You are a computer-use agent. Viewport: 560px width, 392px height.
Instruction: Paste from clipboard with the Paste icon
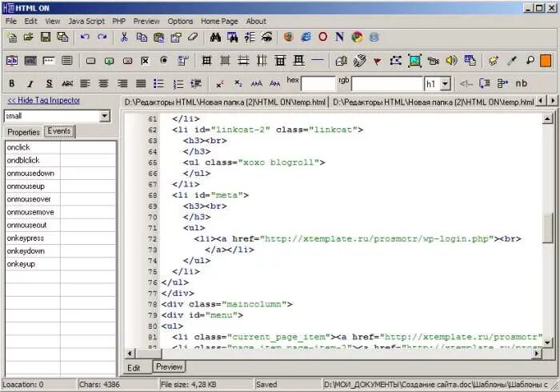tap(158, 37)
